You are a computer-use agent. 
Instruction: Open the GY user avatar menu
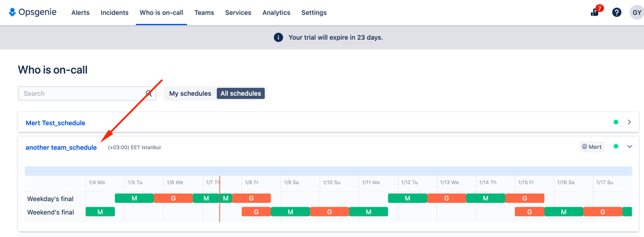637,12
